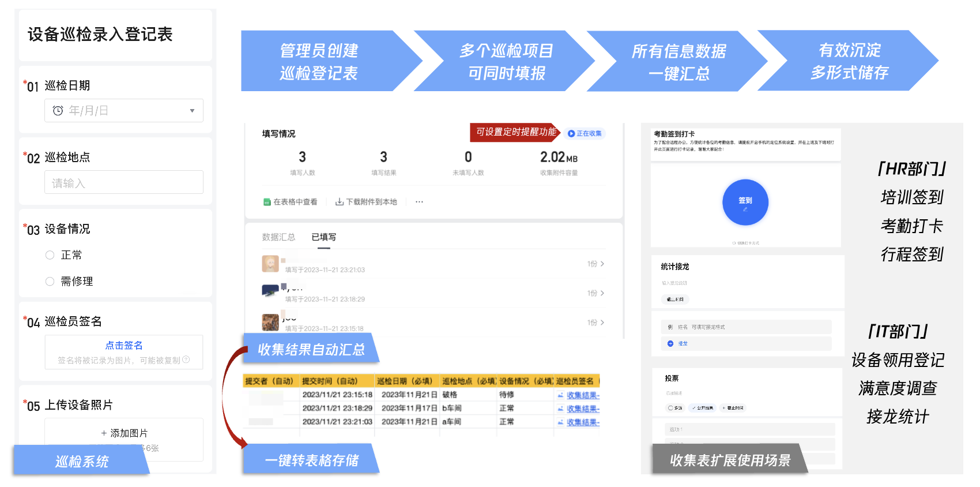Click the 截止时间 chip in 投票
The width and height of the screenshot is (980, 487).
click(x=733, y=408)
